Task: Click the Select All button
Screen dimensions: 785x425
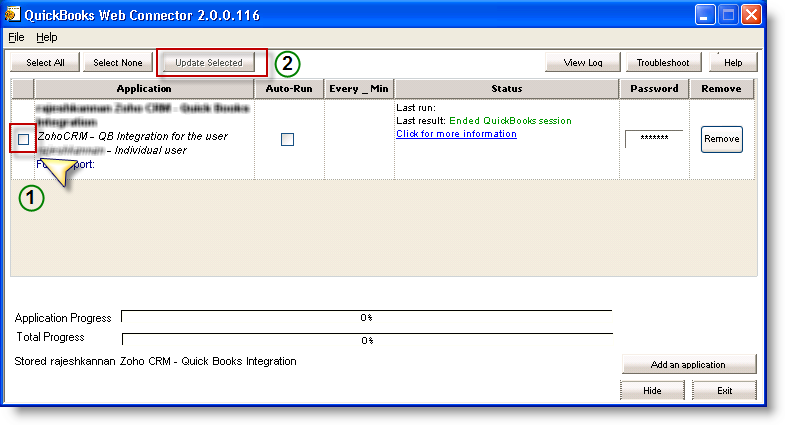Action: 45,63
